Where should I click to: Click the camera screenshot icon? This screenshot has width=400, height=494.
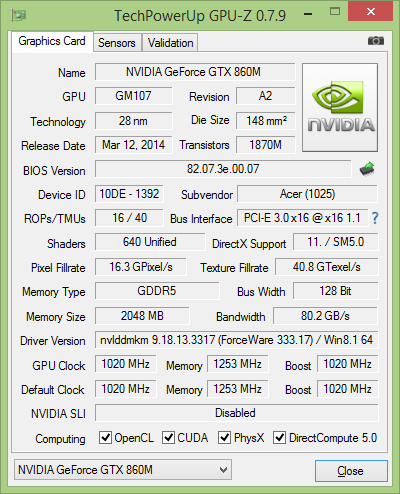click(376, 41)
